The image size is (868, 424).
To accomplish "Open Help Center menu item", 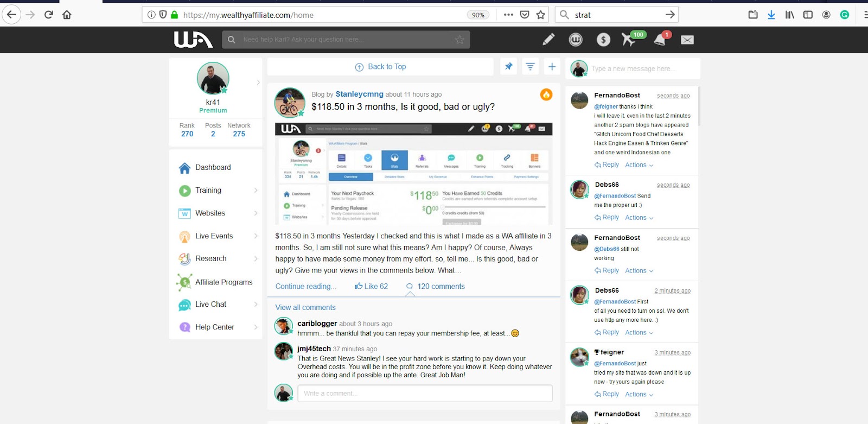I will (215, 327).
